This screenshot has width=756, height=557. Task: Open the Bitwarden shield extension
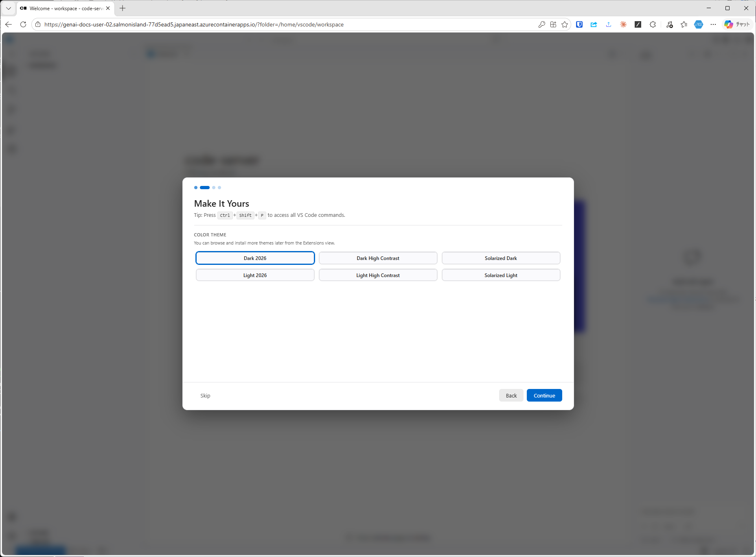[x=579, y=24]
